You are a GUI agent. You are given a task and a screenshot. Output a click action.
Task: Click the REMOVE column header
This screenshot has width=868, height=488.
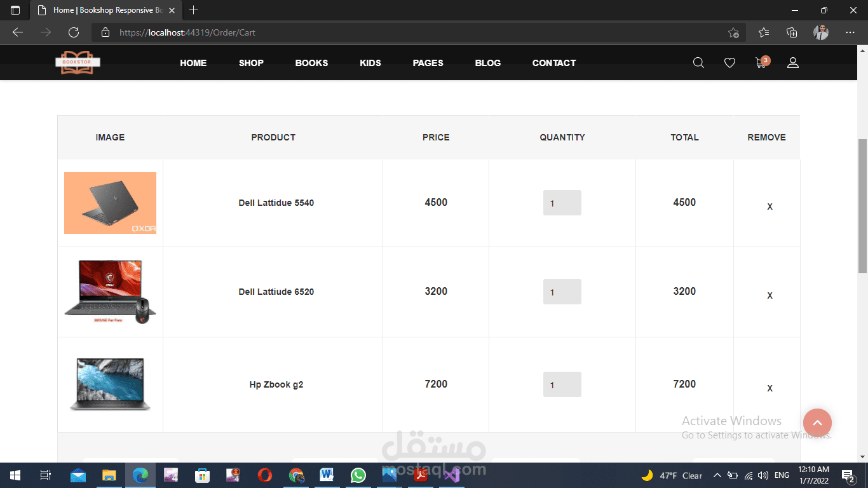[x=766, y=137]
